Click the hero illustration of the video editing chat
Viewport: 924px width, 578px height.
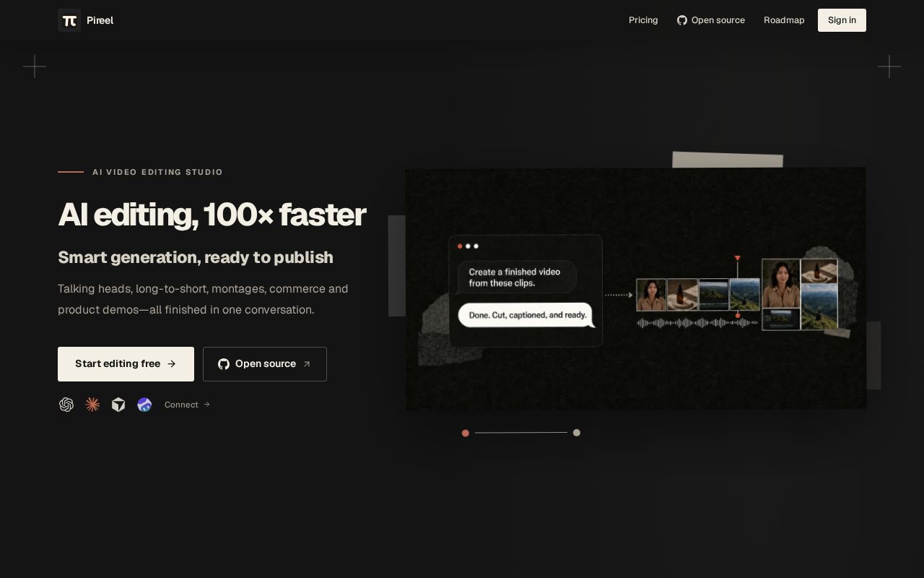pyautogui.click(x=635, y=289)
